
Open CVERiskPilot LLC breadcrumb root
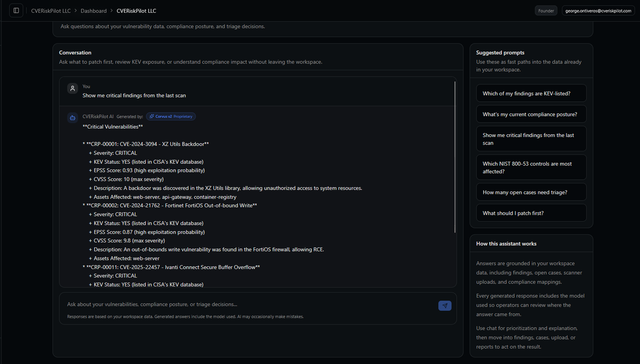(x=51, y=11)
